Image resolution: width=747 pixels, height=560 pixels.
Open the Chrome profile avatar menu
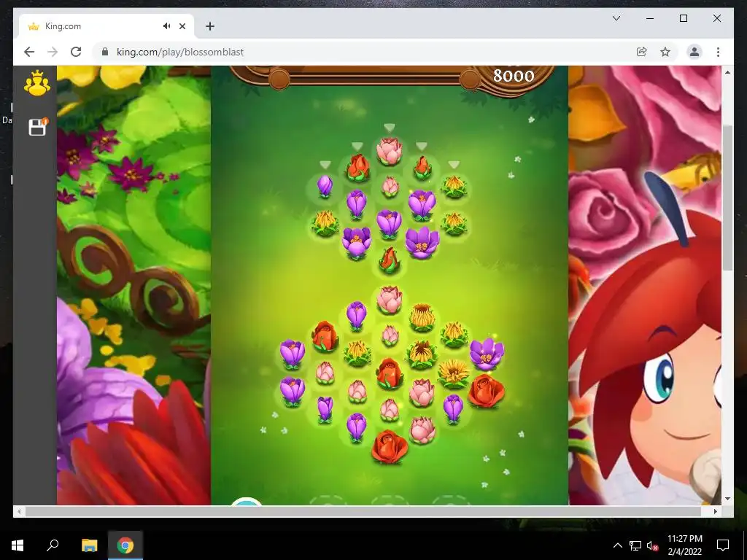click(x=694, y=52)
